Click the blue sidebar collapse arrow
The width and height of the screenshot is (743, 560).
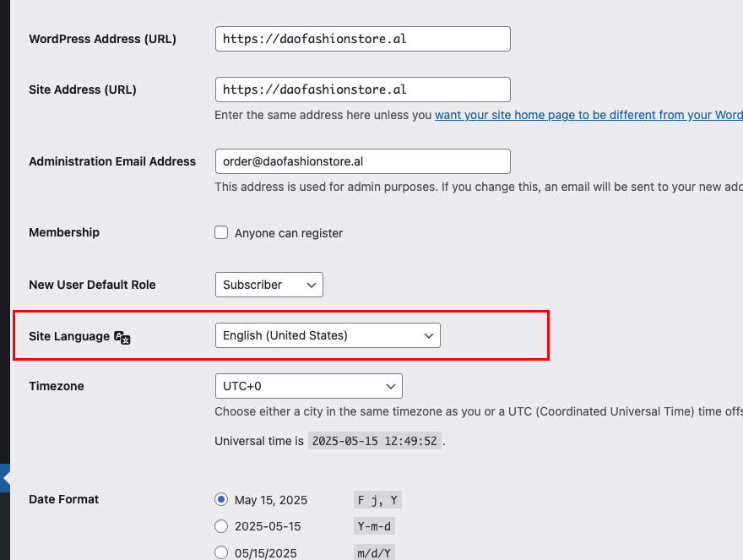[x=5, y=478]
